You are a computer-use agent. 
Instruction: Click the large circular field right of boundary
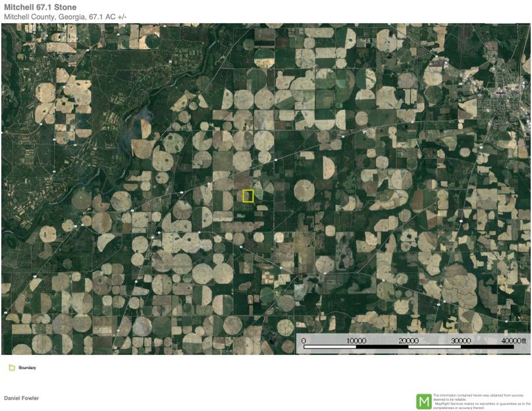pyautogui.click(x=304, y=190)
